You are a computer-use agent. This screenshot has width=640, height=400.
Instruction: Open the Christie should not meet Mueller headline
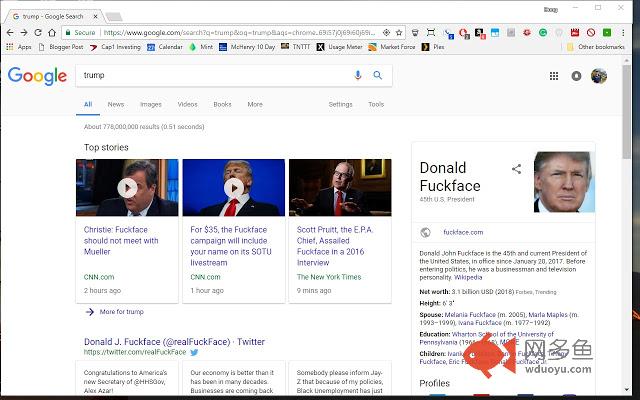click(x=121, y=241)
